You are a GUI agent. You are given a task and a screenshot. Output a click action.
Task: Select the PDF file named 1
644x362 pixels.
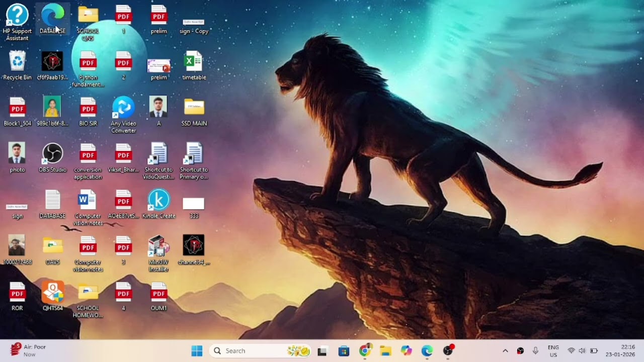coord(123,19)
